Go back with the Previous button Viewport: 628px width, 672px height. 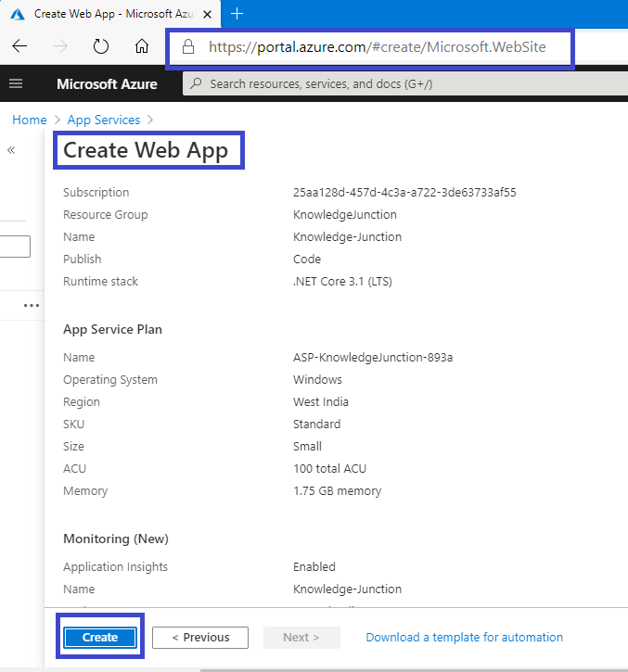(x=200, y=638)
